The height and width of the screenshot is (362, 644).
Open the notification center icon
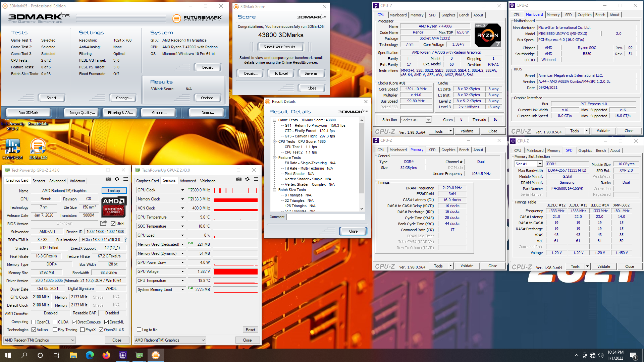coord(634,355)
